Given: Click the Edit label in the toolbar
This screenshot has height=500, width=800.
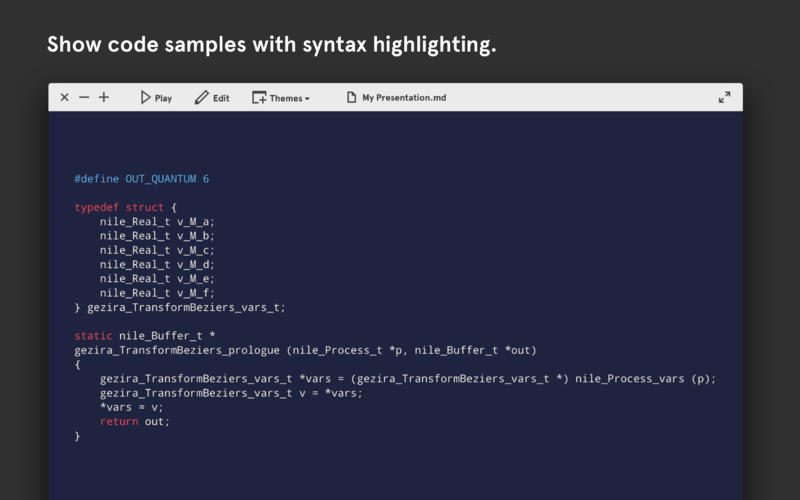Looking at the screenshot, I should point(221,98).
